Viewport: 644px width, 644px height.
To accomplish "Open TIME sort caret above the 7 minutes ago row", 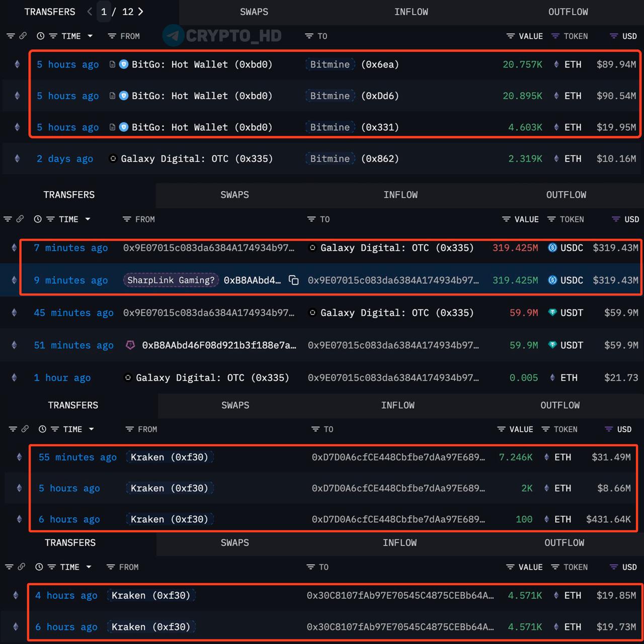I will pos(88,219).
